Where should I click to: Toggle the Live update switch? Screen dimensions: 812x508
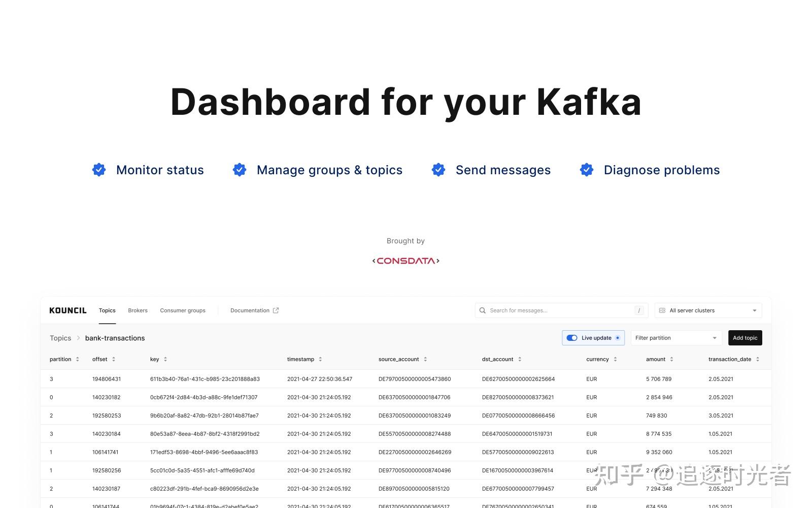click(572, 338)
